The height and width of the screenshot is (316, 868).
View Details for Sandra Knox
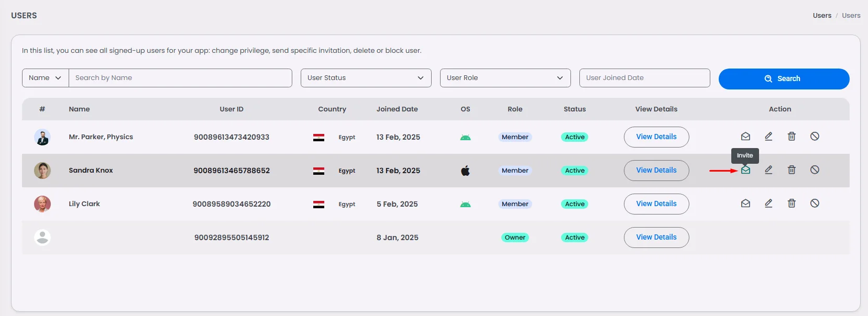point(656,171)
